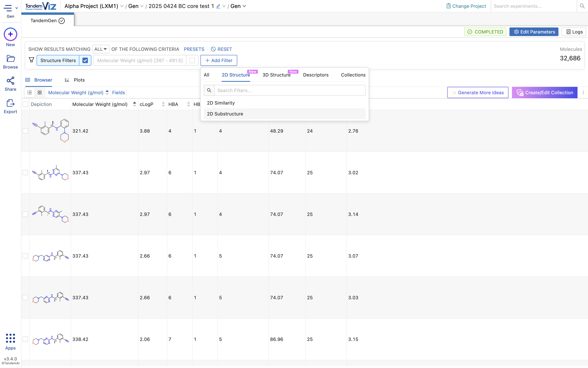Click the Add Filter button
The image size is (588, 368).
(219, 60)
